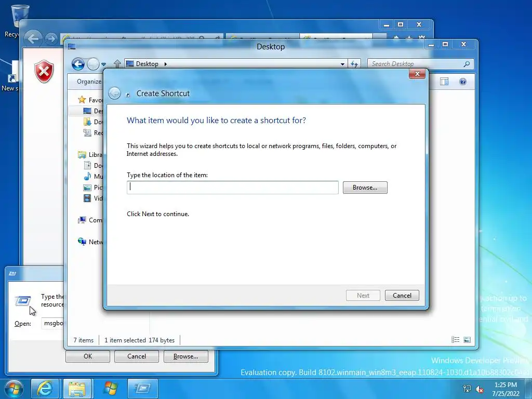Select the New shortcut desktop icon
532x399 pixels.
coord(10,76)
